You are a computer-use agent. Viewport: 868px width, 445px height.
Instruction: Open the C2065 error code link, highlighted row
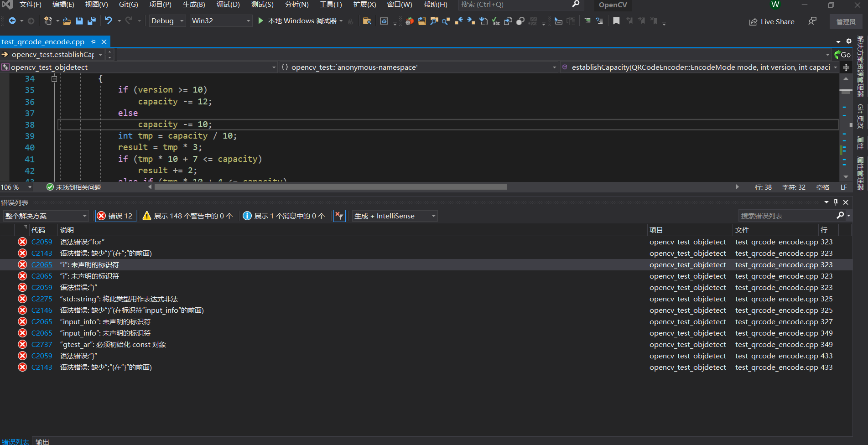(42, 265)
